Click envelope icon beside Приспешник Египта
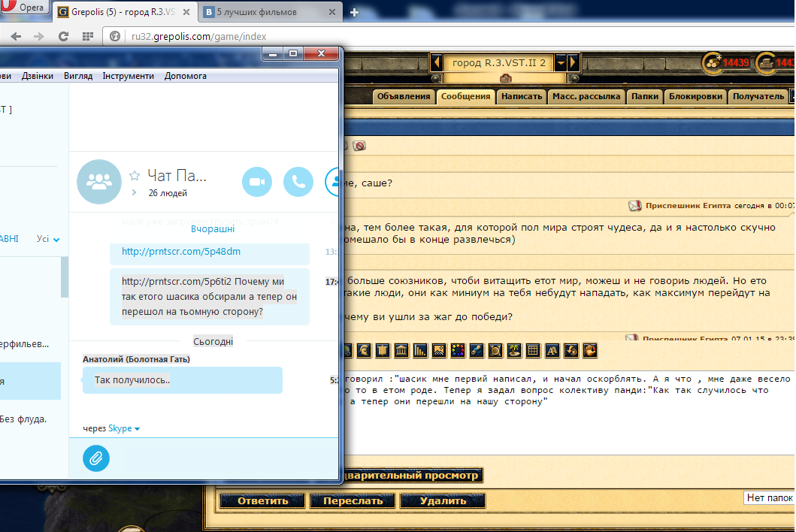This screenshot has width=796, height=532. click(x=634, y=206)
